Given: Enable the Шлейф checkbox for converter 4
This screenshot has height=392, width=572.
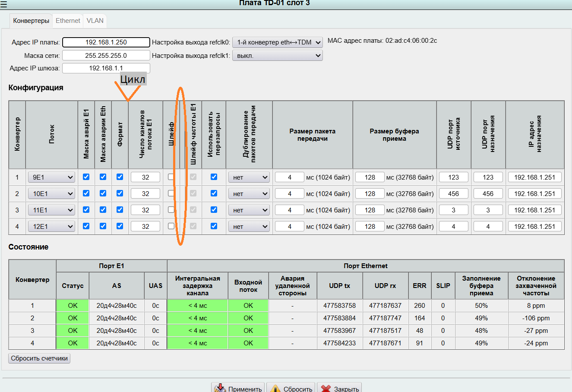Looking at the screenshot, I should click(x=171, y=226).
